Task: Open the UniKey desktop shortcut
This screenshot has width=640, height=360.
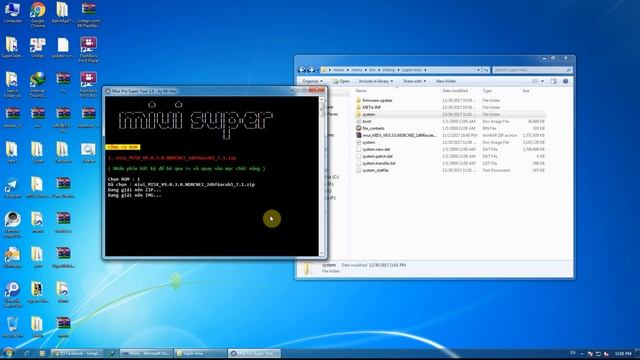Action: 38,47
